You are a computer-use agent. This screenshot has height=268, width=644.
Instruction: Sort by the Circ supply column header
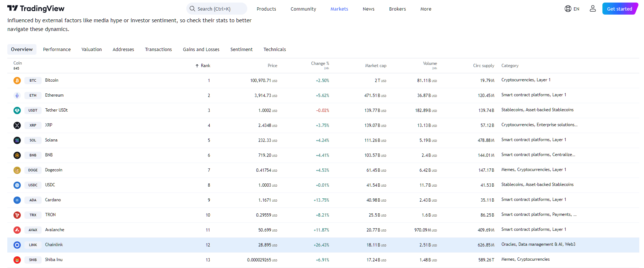tap(484, 66)
